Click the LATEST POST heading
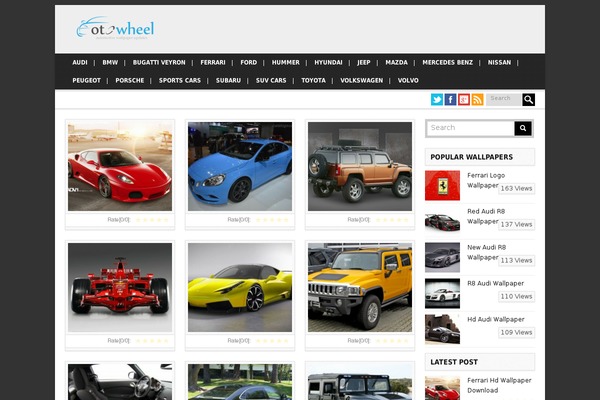The height and width of the screenshot is (400, 600). tap(454, 362)
